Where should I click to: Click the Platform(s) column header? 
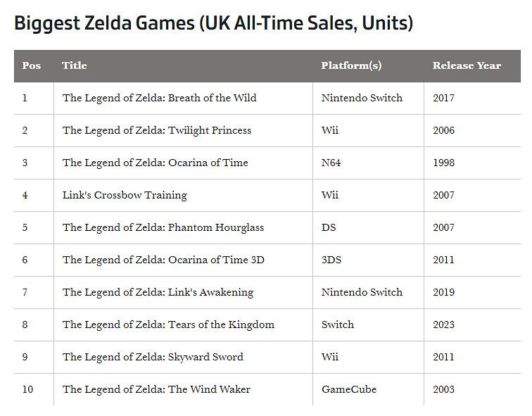pos(351,65)
